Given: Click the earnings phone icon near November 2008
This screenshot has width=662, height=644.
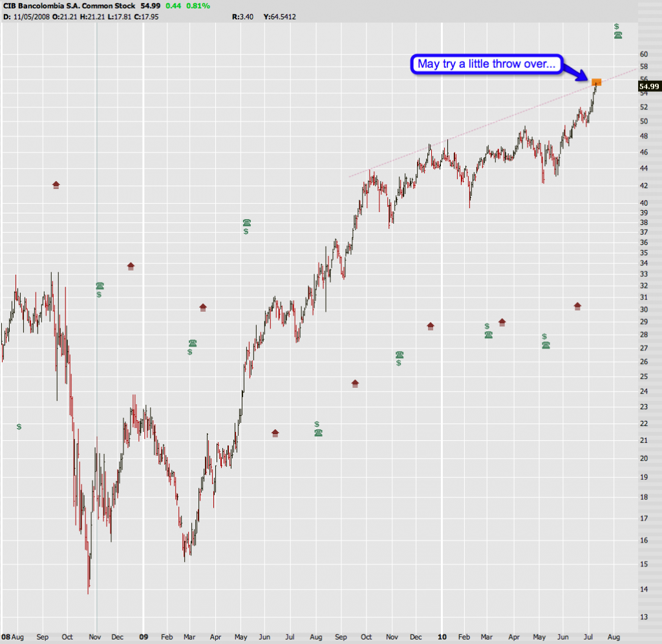Looking at the screenshot, I should (100, 286).
